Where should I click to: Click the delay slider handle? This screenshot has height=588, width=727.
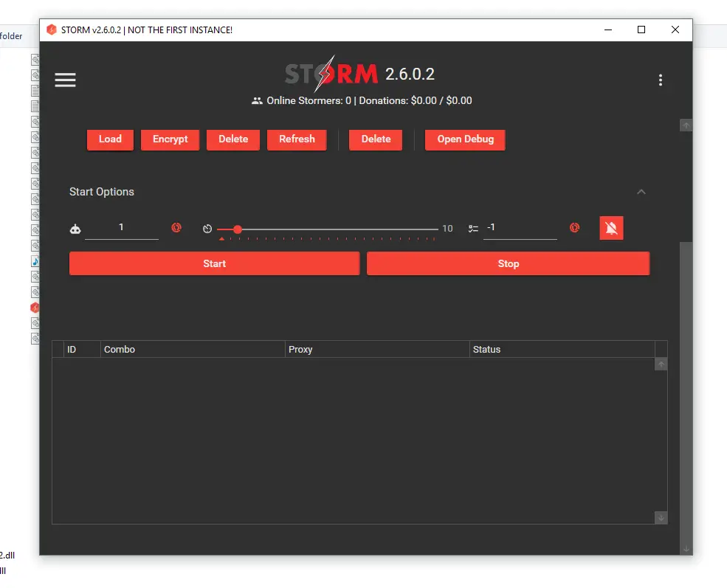237,229
